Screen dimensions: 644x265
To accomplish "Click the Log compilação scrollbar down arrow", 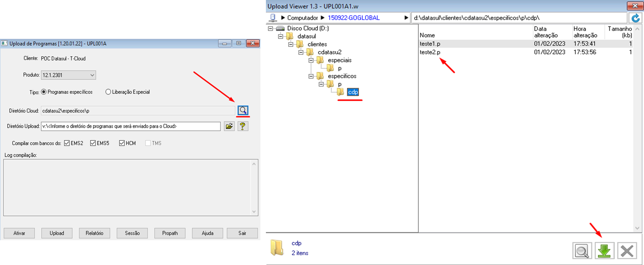I will [254, 212].
